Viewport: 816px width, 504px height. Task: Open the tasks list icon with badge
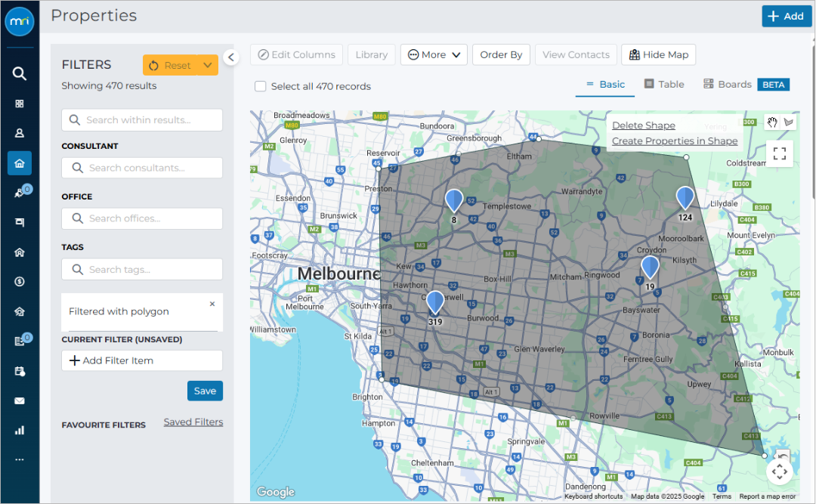click(20, 341)
